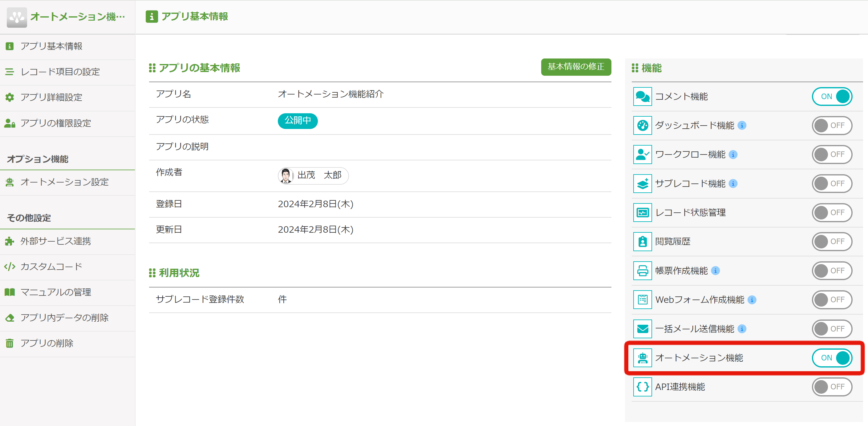This screenshot has height=426, width=868.
Task: Click the 基本情報の修正 button
Action: pyautogui.click(x=575, y=67)
